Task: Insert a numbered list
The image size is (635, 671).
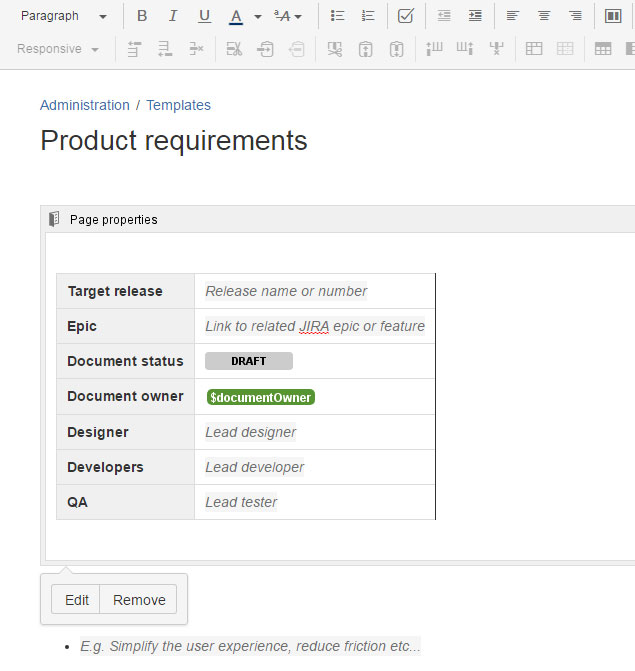Action: tap(368, 16)
